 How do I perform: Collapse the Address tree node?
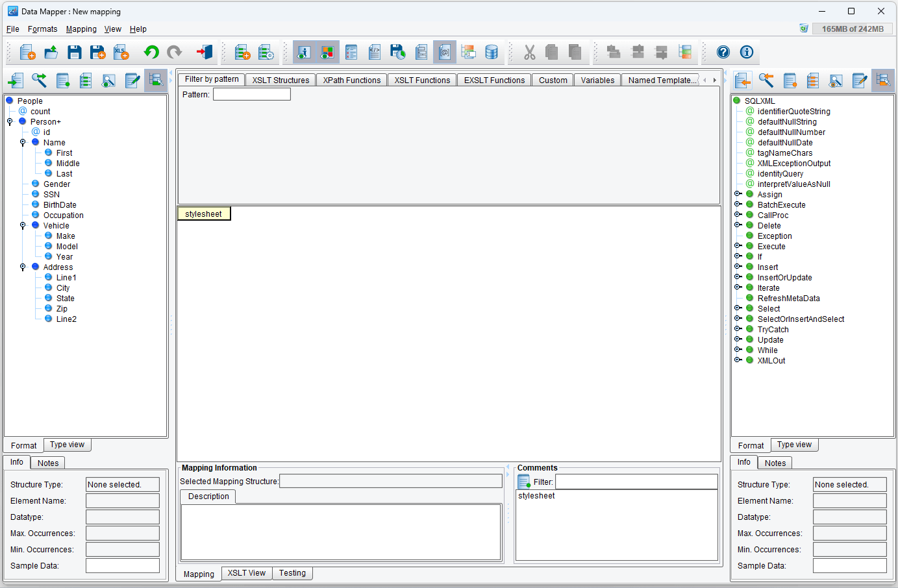(x=23, y=267)
